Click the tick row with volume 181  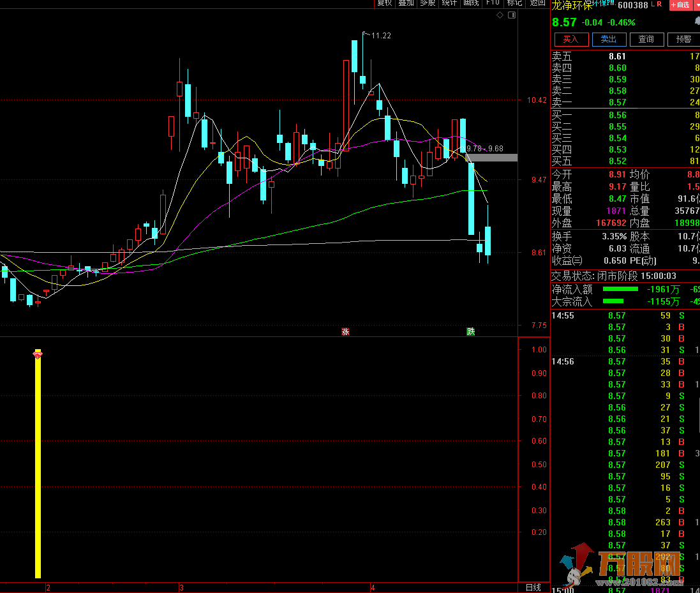click(625, 453)
